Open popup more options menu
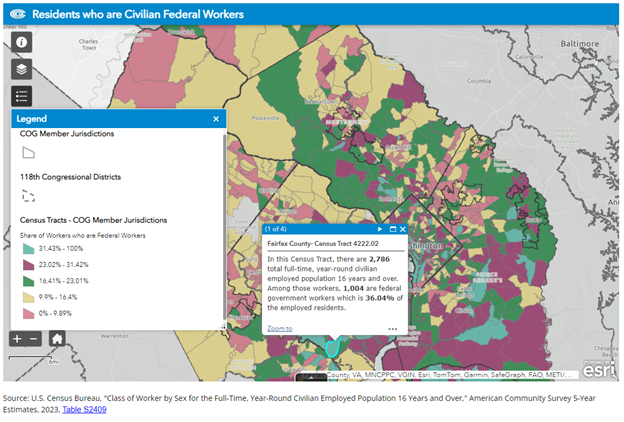 point(393,328)
